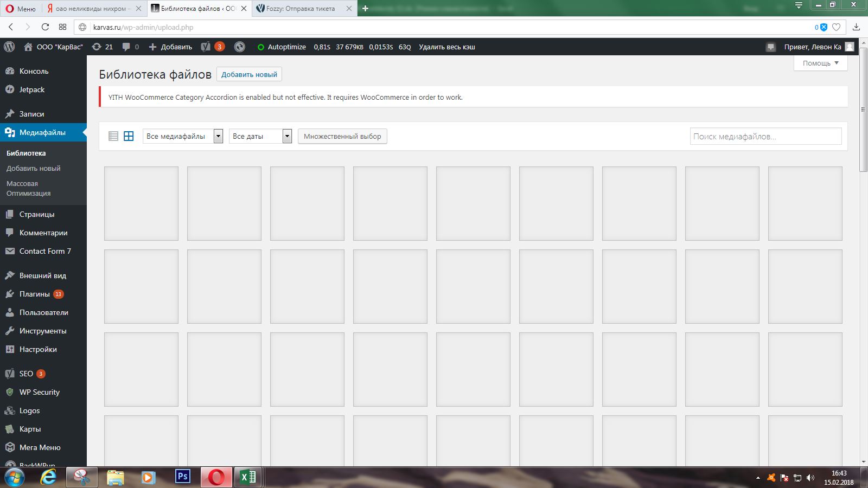Open Библиотека submenu link
The height and width of the screenshot is (488, 868).
[26, 153]
